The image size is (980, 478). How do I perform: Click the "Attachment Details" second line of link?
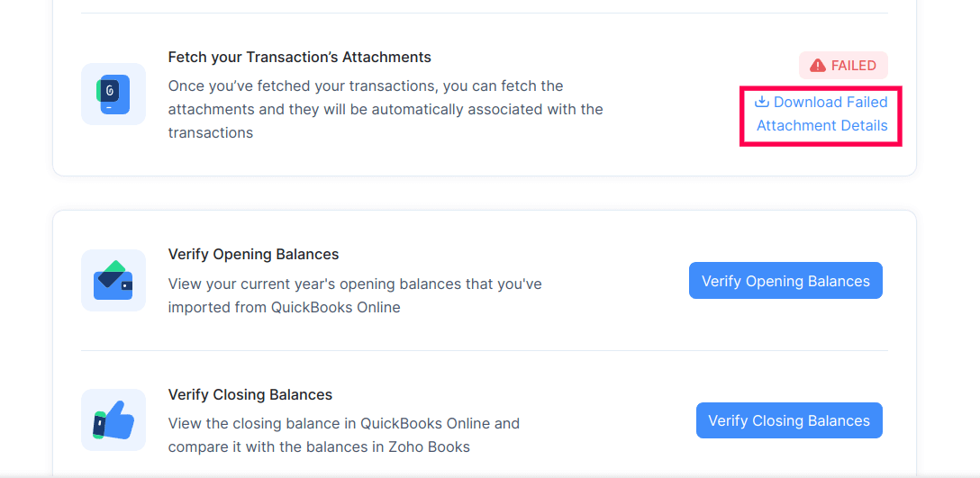click(x=821, y=126)
